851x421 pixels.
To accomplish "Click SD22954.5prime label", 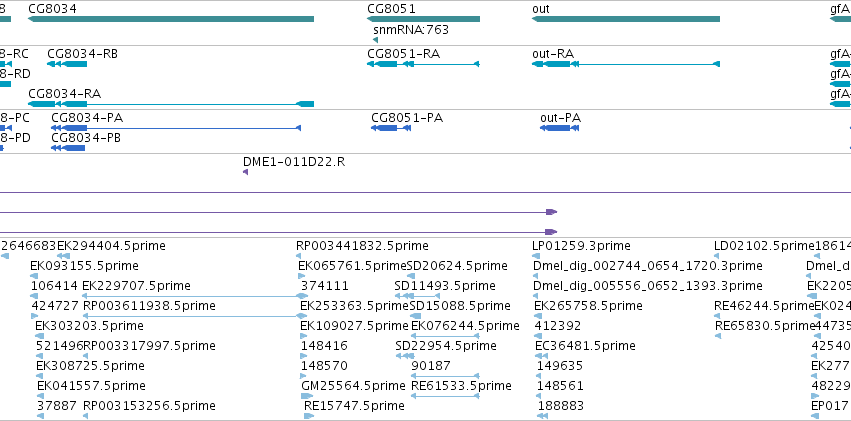I will coord(446,346).
